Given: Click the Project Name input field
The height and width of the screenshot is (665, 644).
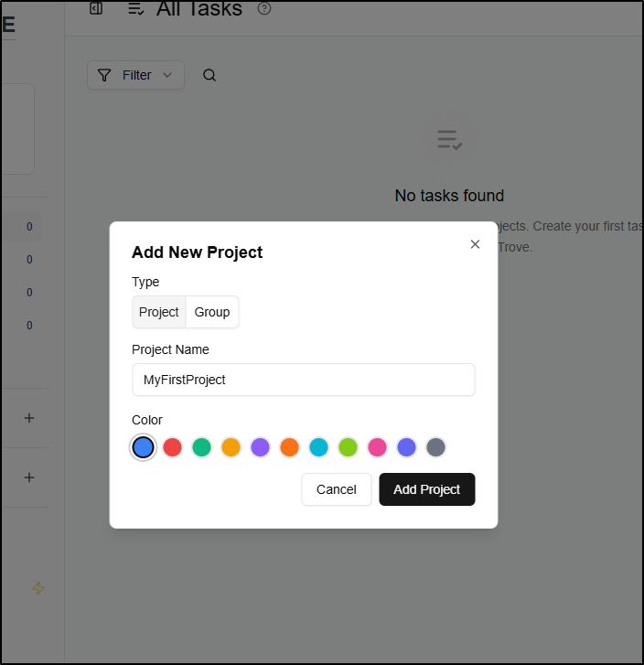Looking at the screenshot, I should [304, 380].
